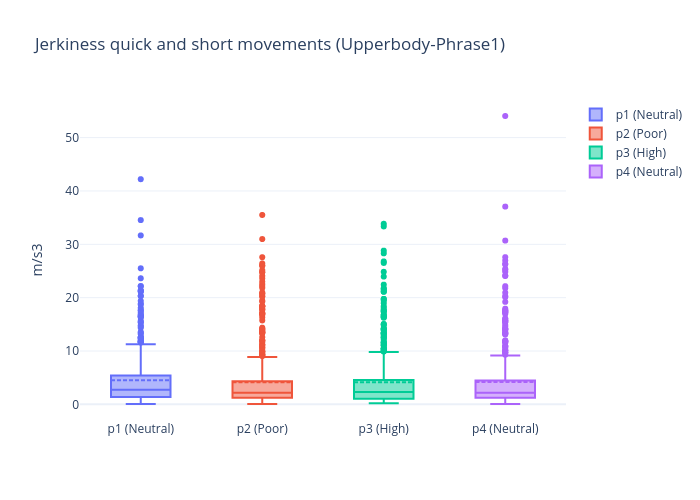Click the green p3 box body
700x500 pixels.
coord(383,389)
